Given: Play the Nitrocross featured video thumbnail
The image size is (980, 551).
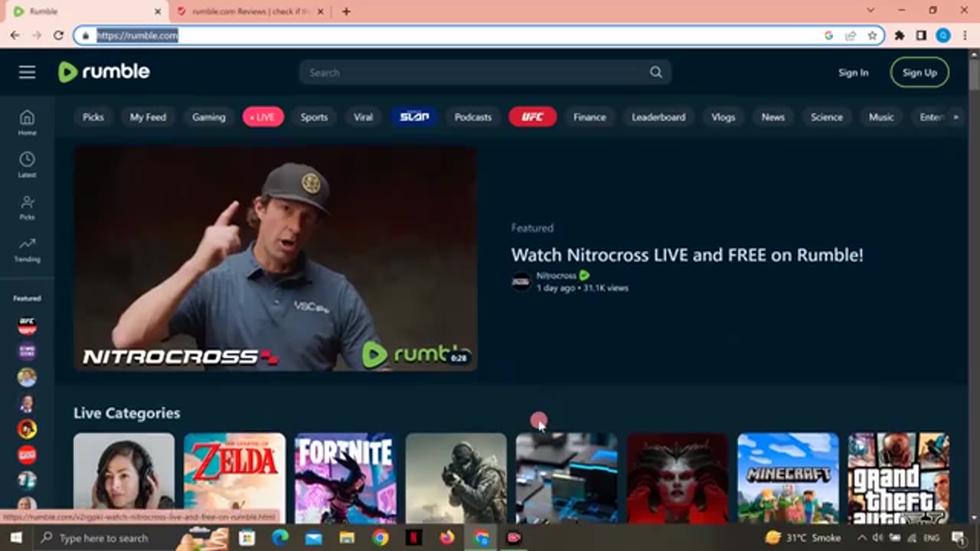Looking at the screenshot, I should 276,259.
